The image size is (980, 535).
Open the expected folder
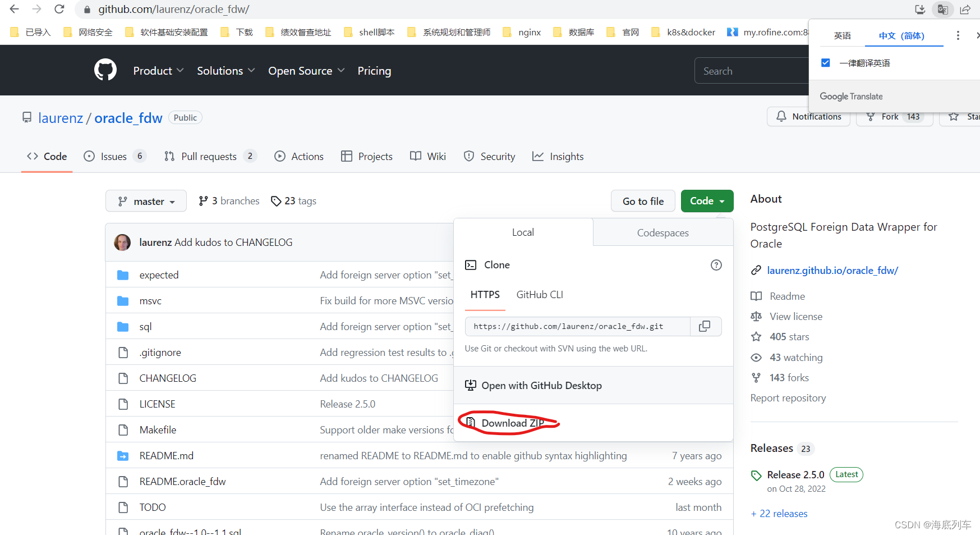point(159,275)
